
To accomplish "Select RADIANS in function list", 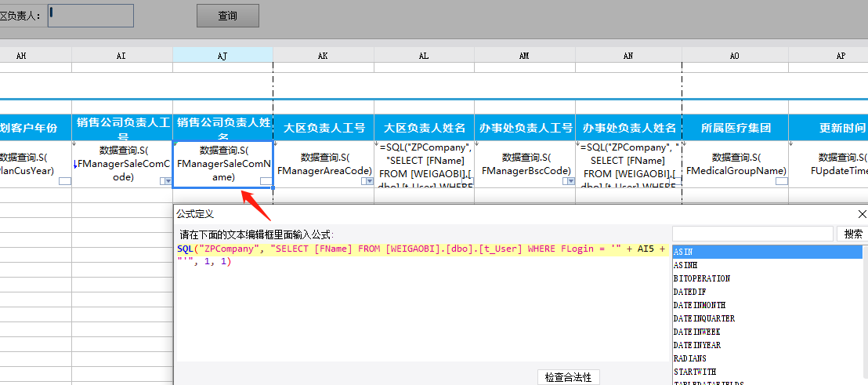I will click(x=768, y=358).
